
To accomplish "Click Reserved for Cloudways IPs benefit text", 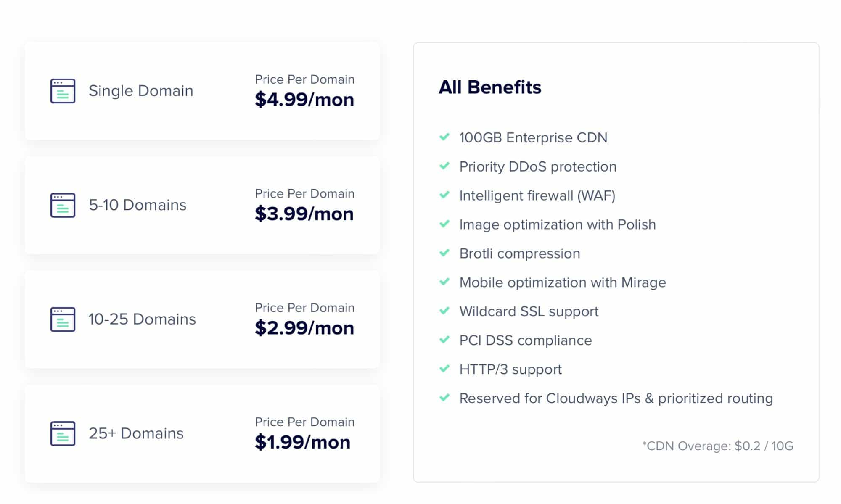I will click(616, 398).
